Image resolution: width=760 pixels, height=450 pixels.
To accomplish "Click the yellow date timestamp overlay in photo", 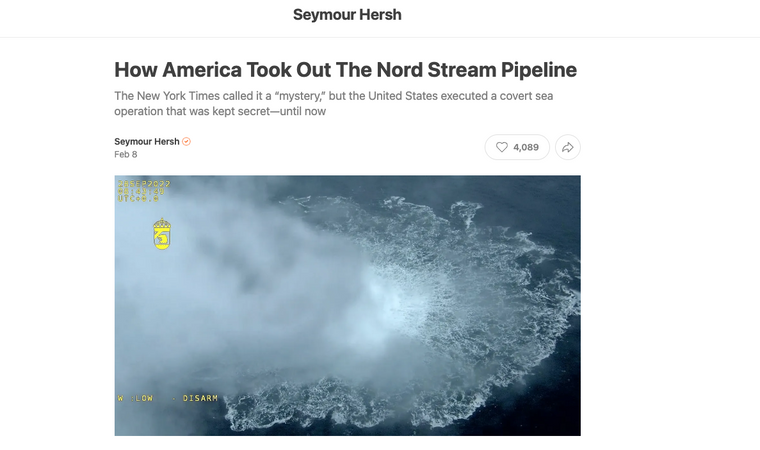I will pyautogui.click(x=144, y=184).
